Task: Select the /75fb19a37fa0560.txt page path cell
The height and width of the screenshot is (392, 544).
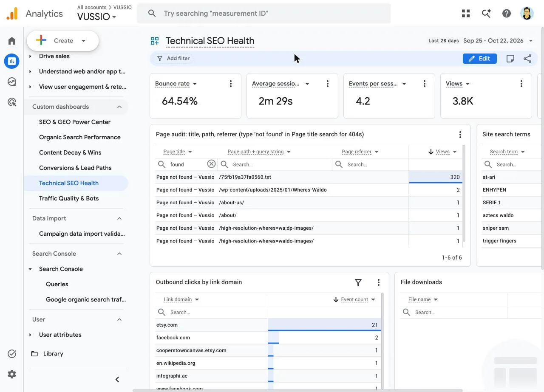Action: [x=245, y=177]
